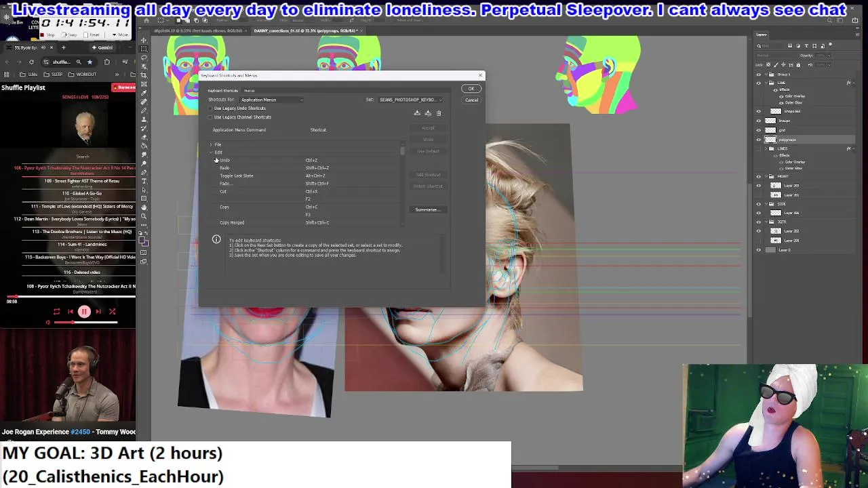This screenshot has height=488, width=868.
Task: Go to the previous track
Action: coord(71,311)
